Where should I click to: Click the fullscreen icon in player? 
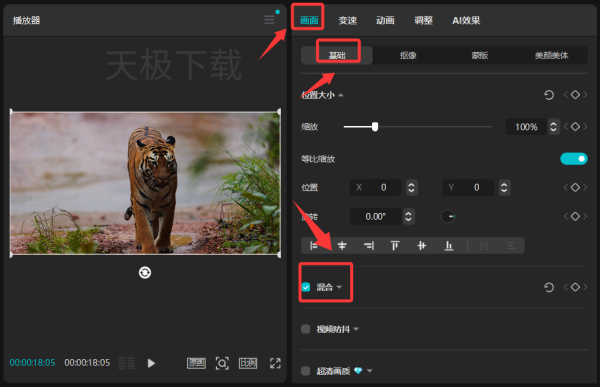pos(276,363)
